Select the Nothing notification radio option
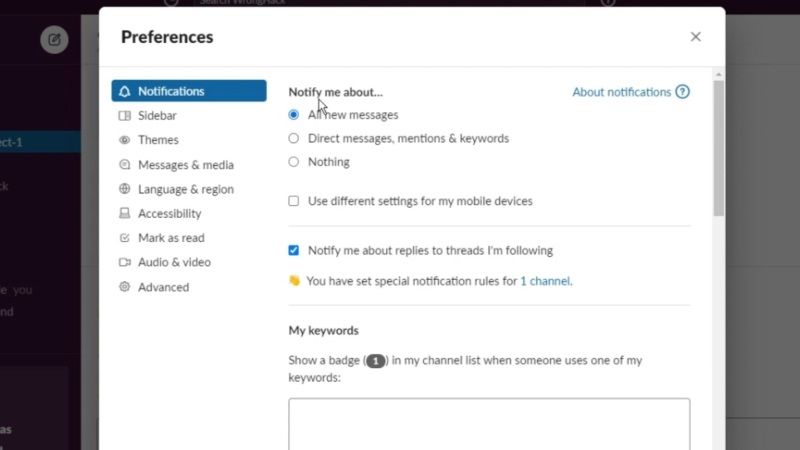 coord(293,162)
